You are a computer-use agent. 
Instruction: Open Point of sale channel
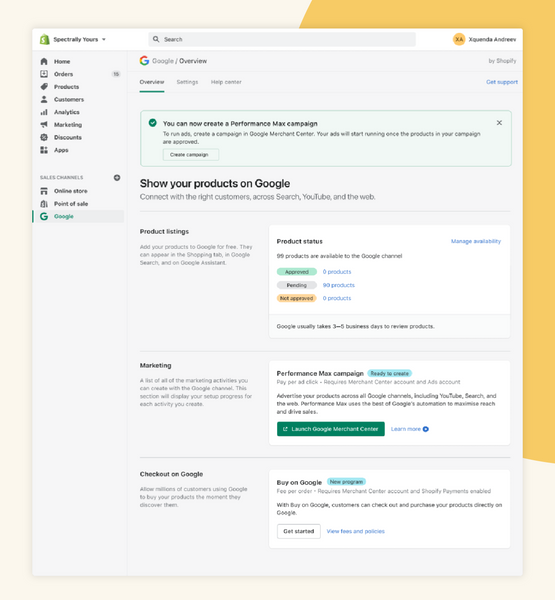tap(71, 204)
